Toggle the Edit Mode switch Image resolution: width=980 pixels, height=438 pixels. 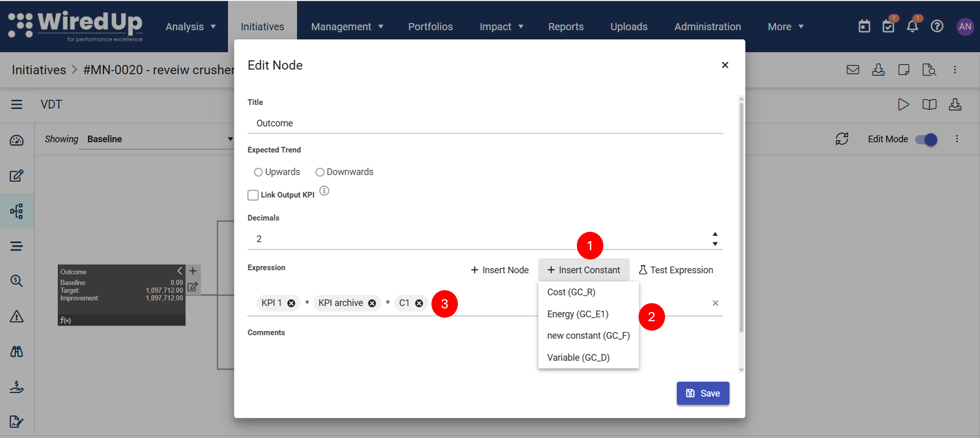926,139
